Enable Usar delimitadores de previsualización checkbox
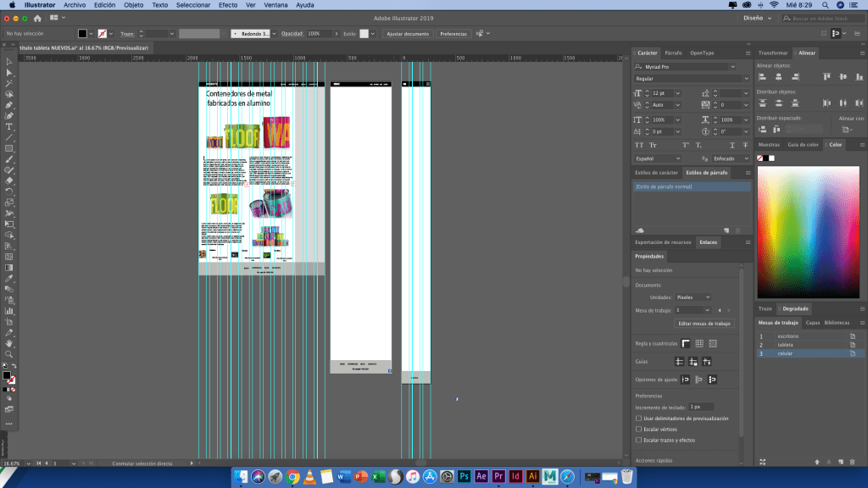 [x=638, y=419]
